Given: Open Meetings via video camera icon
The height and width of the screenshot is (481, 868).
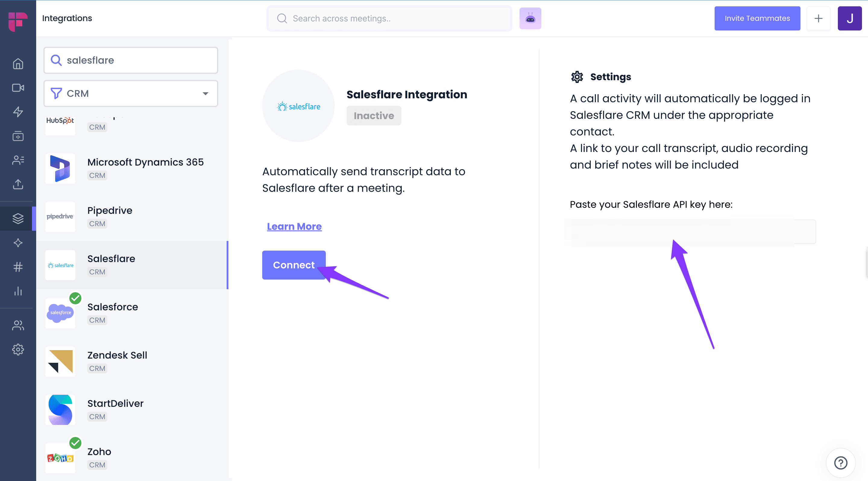Looking at the screenshot, I should pos(18,88).
